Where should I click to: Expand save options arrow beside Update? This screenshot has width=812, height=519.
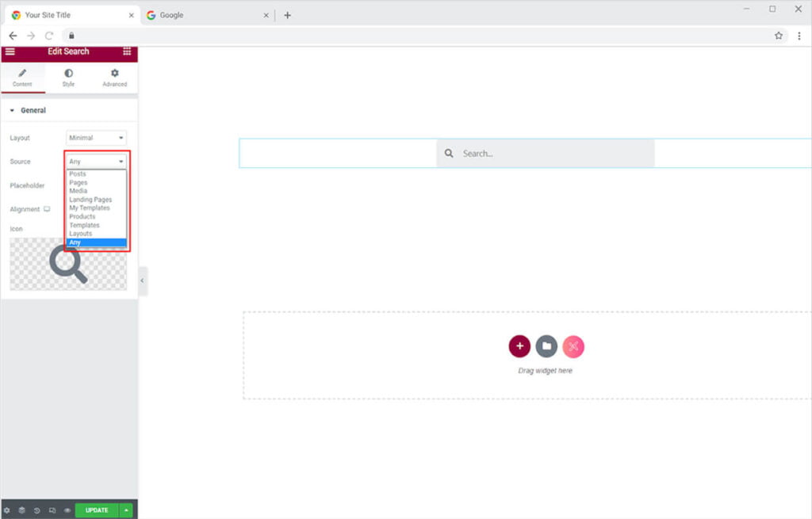127,510
